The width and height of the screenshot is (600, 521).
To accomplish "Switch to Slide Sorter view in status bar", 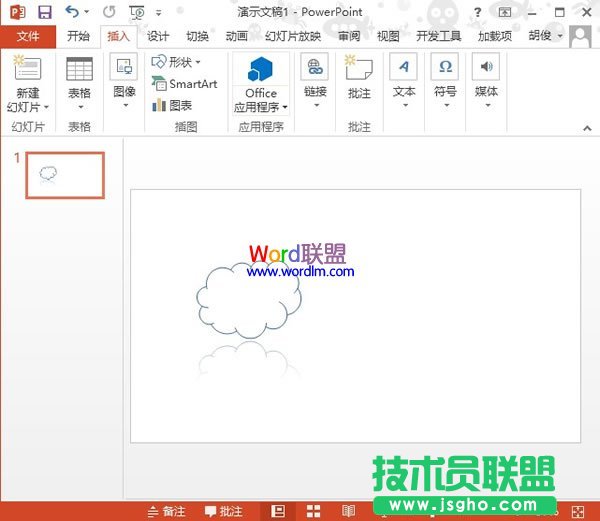I will [314, 511].
